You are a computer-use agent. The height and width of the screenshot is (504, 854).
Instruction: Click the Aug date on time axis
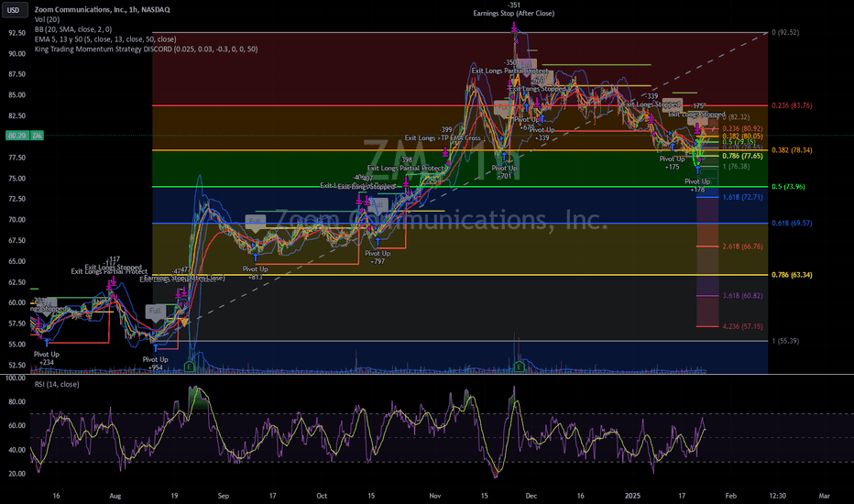[115, 496]
